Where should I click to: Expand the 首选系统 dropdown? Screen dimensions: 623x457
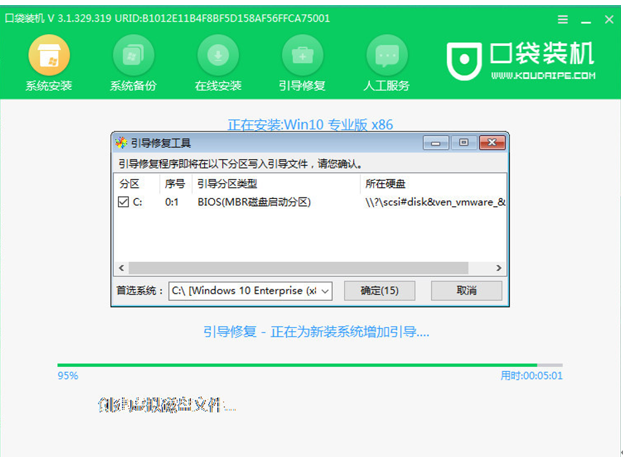tap(325, 291)
